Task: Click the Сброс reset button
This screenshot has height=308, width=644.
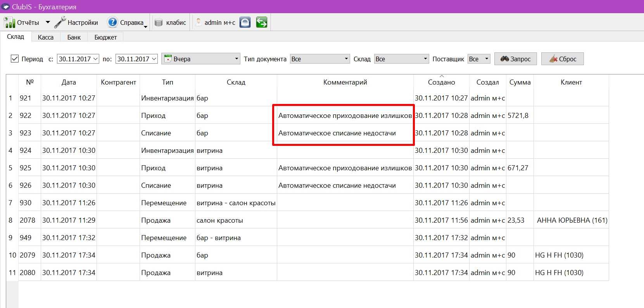Action: pos(563,59)
